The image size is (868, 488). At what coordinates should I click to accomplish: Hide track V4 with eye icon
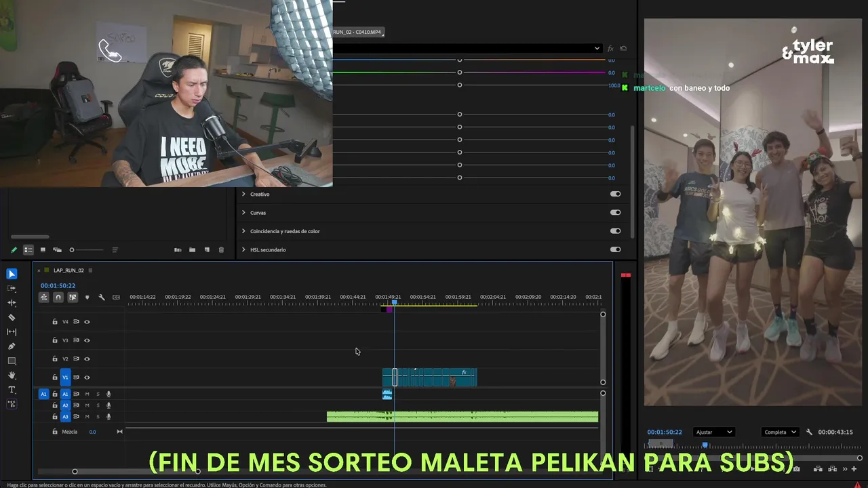[x=87, y=322]
